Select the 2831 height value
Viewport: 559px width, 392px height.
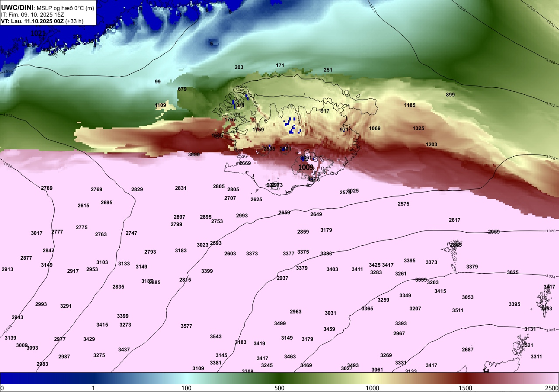181,188
